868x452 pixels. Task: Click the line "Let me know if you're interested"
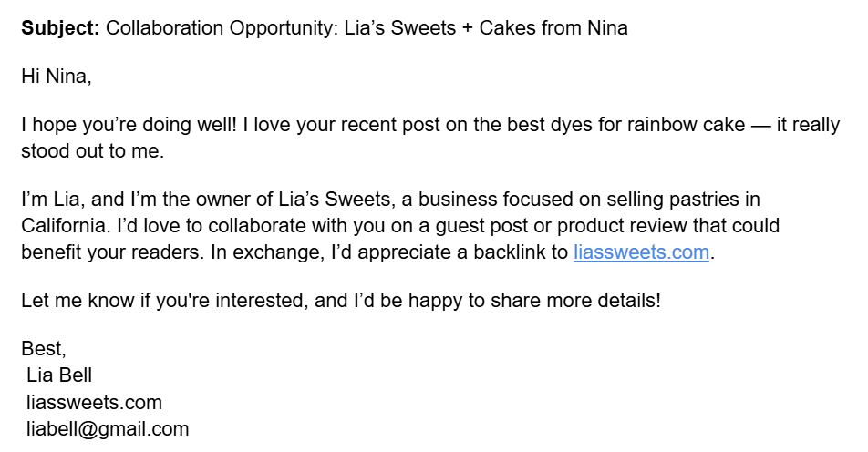click(162, 301)
